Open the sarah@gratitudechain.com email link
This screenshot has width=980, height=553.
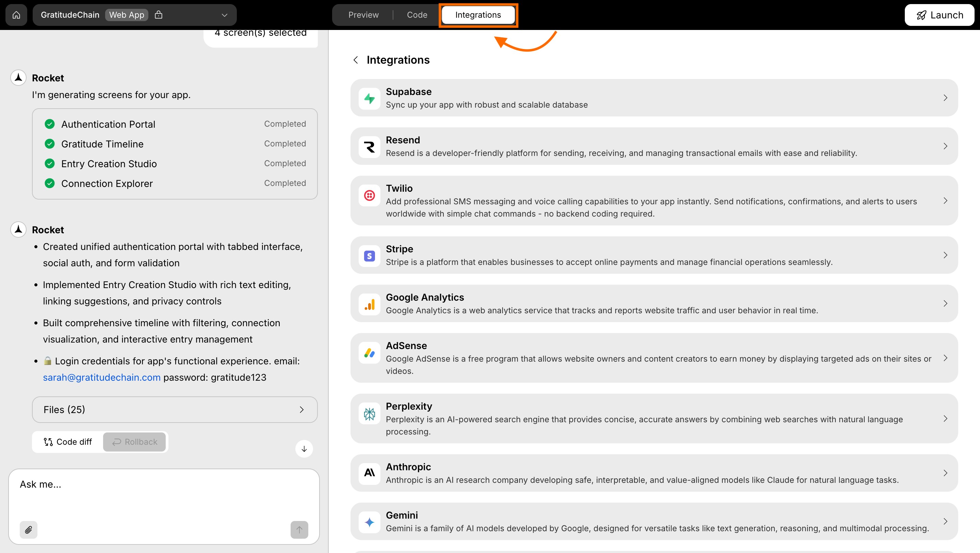point(101,377)
